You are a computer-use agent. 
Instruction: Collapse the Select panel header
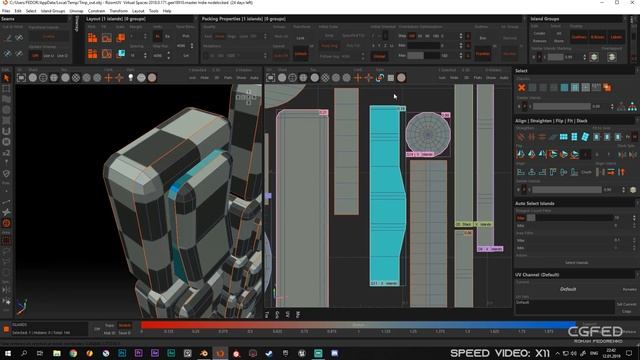[x=576, y=71]
